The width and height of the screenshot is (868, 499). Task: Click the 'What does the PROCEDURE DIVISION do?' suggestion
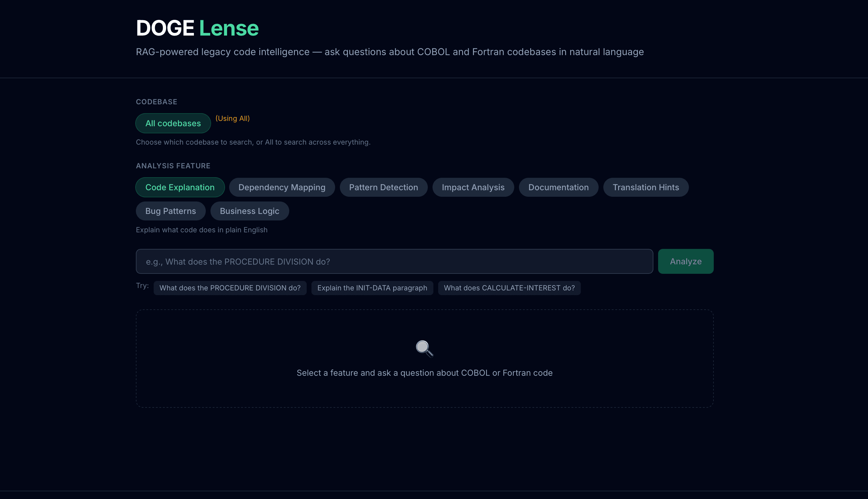[x=230, y=288]
